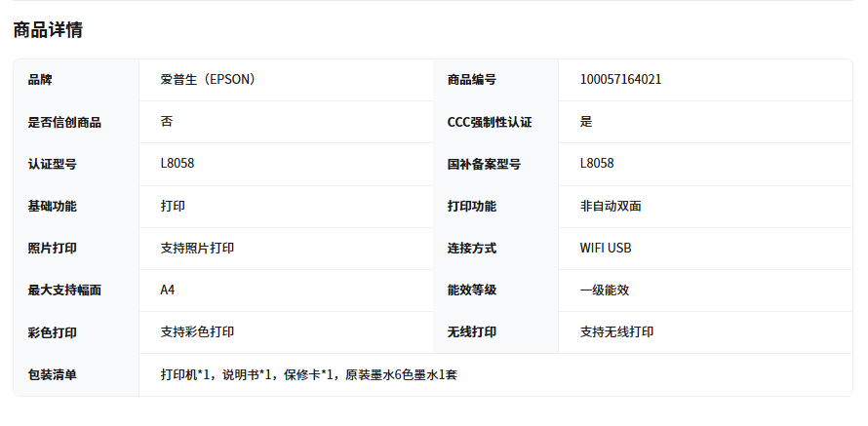Click the 商品详情 section heading

[48, 30]
